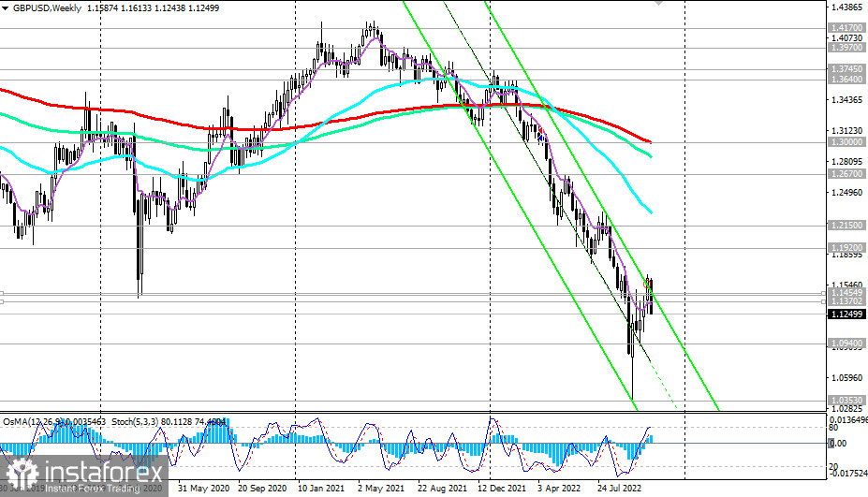This screenshot has height=497, width=868.
Task: Select the 1.09400 support level label
Action: tap(846, 344)
